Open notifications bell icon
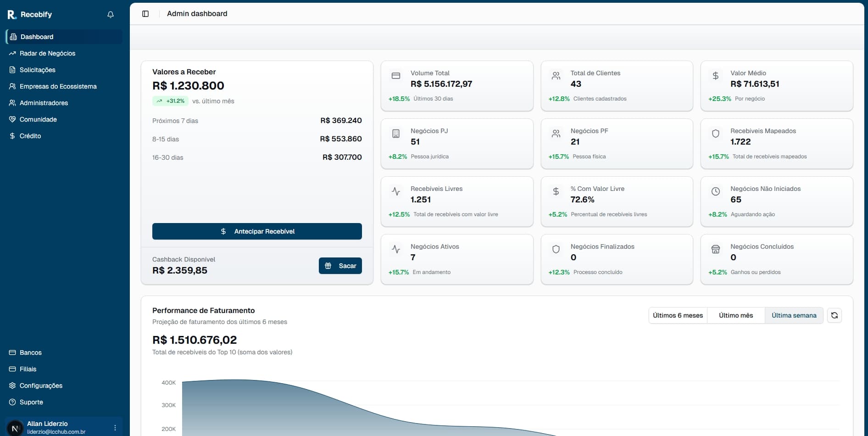This screenshot has width=868, height=436. click(x=110, y=14)
